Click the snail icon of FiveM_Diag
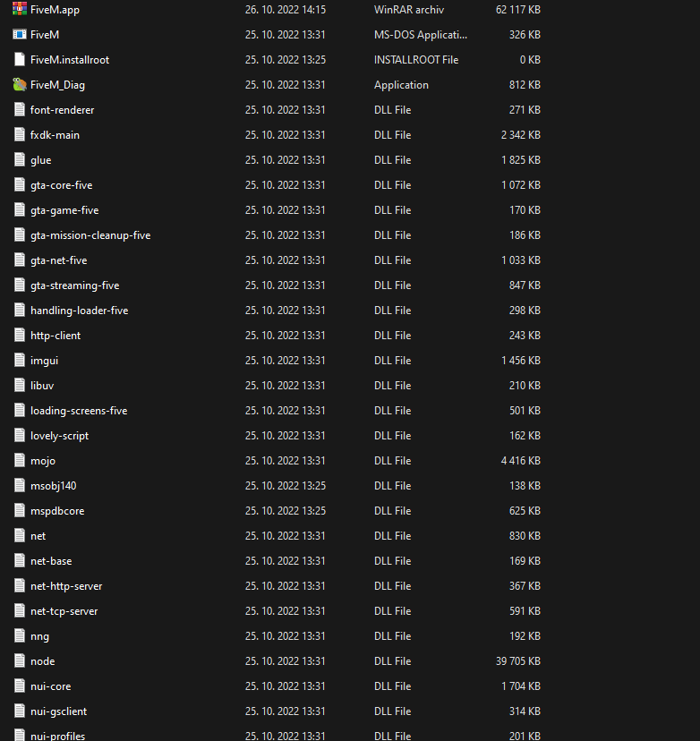Screen dimensions: 700x741 pos(20,84)
